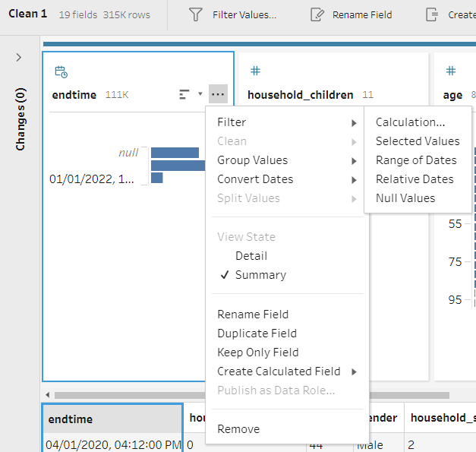This screenshot has width=476, height=452.
Task: Open the endtime sort options icon
Action: (x=184, y=95)
